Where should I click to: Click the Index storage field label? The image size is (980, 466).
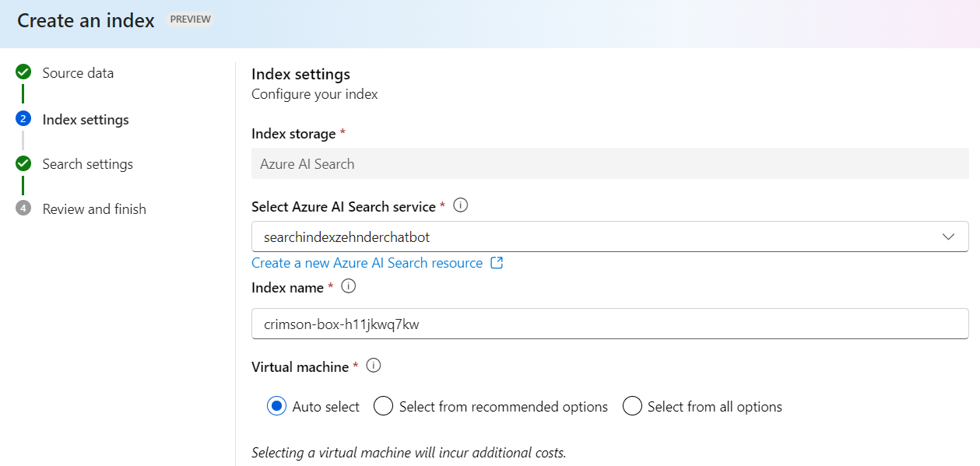293,134
